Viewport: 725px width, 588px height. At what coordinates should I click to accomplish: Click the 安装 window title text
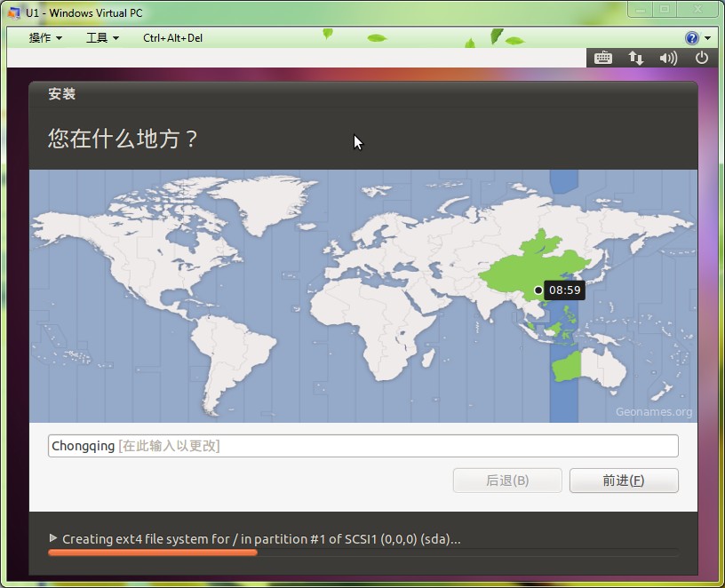coord(62,94)
